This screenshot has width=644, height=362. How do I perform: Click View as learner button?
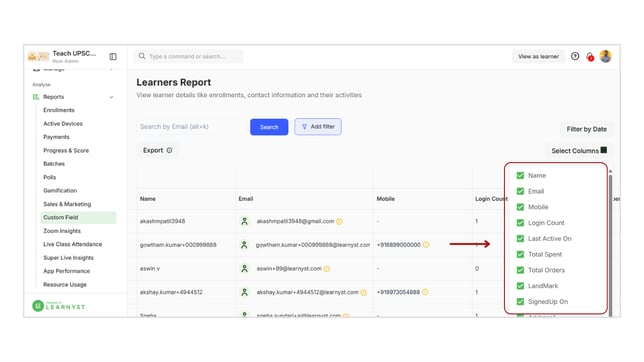click(538, 56)
